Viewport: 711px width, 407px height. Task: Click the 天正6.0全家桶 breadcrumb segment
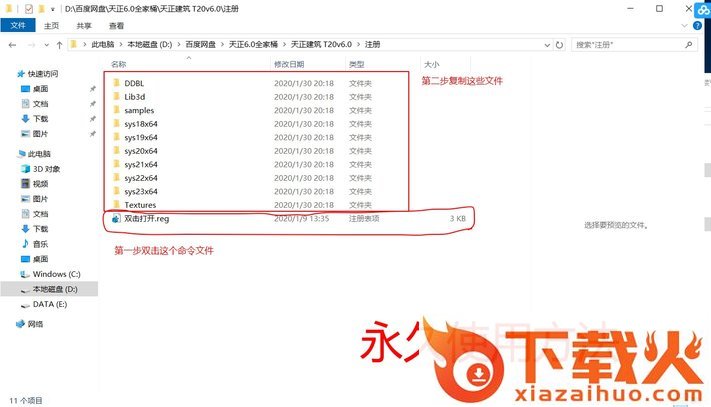pos(253,44)
